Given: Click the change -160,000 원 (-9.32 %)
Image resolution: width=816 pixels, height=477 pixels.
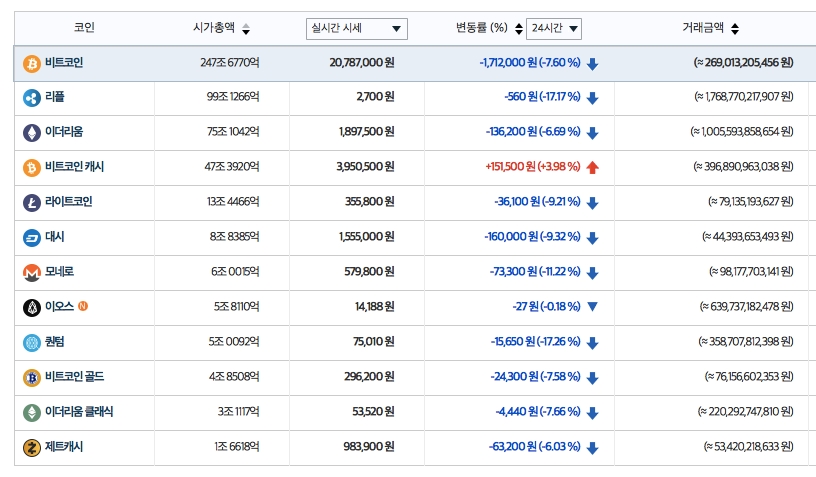Looking at the screenshot, I should pos(532,237).
